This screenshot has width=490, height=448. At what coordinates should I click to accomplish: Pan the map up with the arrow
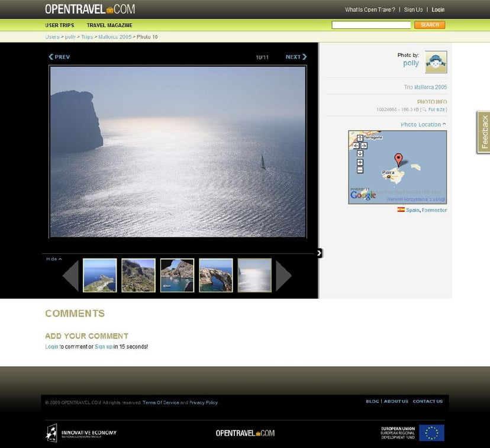point(360,138)
